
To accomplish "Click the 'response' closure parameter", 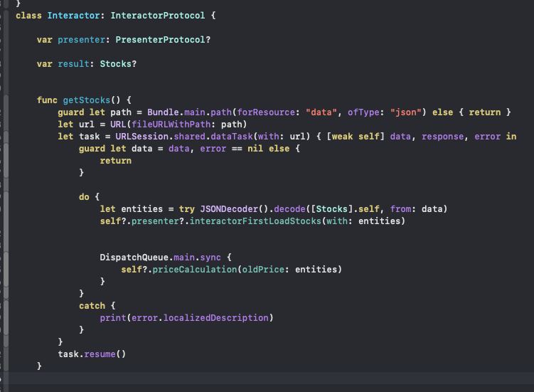I will (x=443, y=137).
